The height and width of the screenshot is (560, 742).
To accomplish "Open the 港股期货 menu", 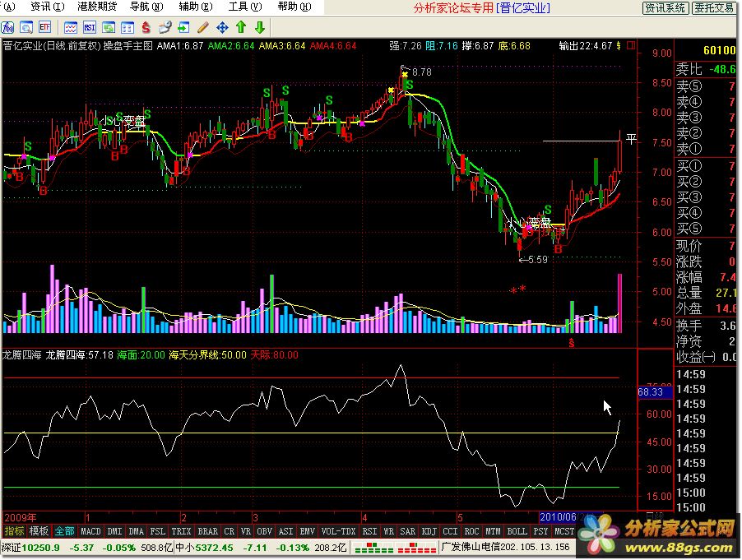I will coord(97,7).
